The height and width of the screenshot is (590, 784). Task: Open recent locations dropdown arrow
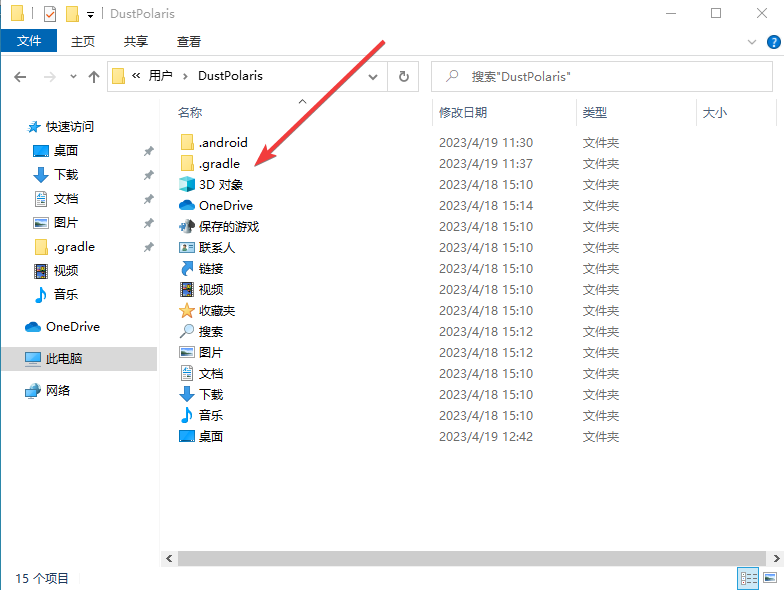74,76
